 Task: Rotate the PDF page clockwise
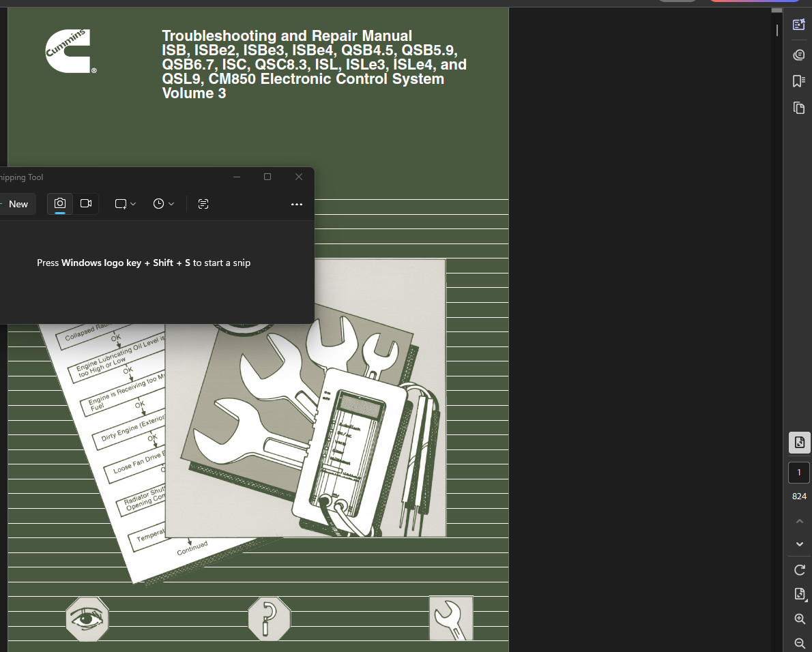799,569
